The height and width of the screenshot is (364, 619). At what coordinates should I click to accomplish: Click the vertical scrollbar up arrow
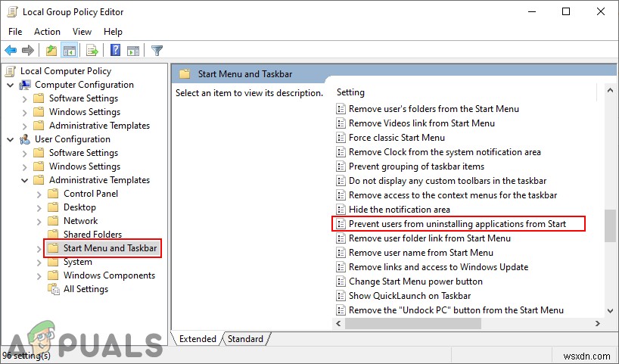point(611,91)
